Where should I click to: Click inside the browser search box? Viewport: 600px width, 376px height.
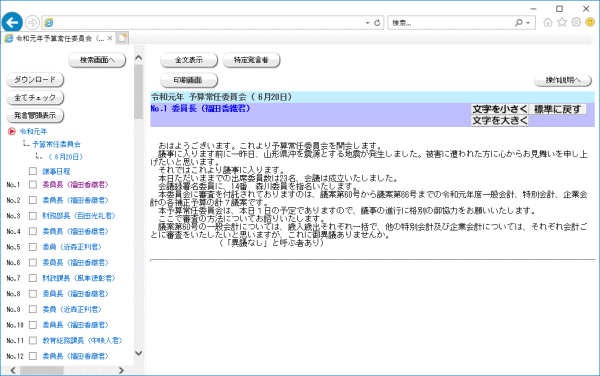click(x=452, y=23)
